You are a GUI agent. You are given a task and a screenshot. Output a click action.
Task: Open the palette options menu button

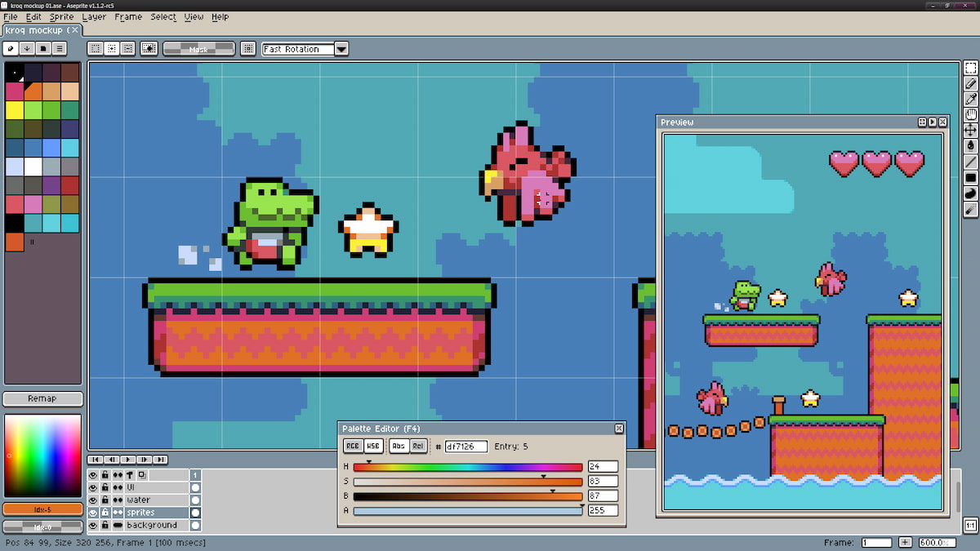(x=60, y=48)
